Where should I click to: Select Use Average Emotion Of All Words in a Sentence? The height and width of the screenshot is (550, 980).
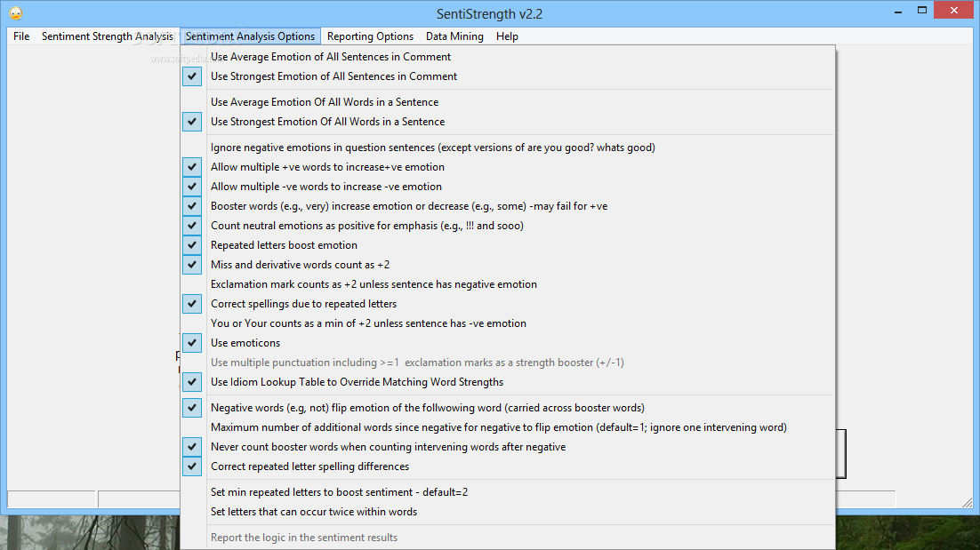pyautogui.click(x=508, y=102)
